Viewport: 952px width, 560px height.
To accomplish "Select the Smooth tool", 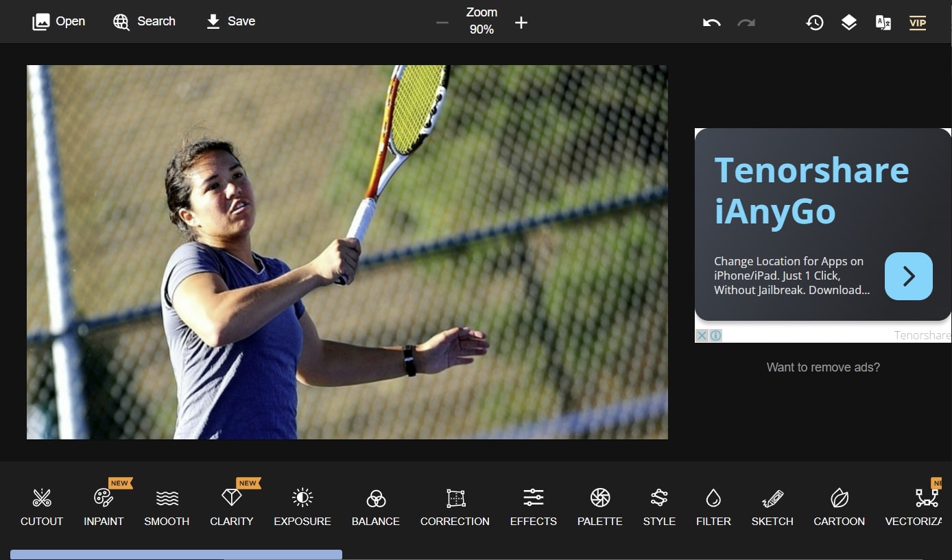I will 166,507.
